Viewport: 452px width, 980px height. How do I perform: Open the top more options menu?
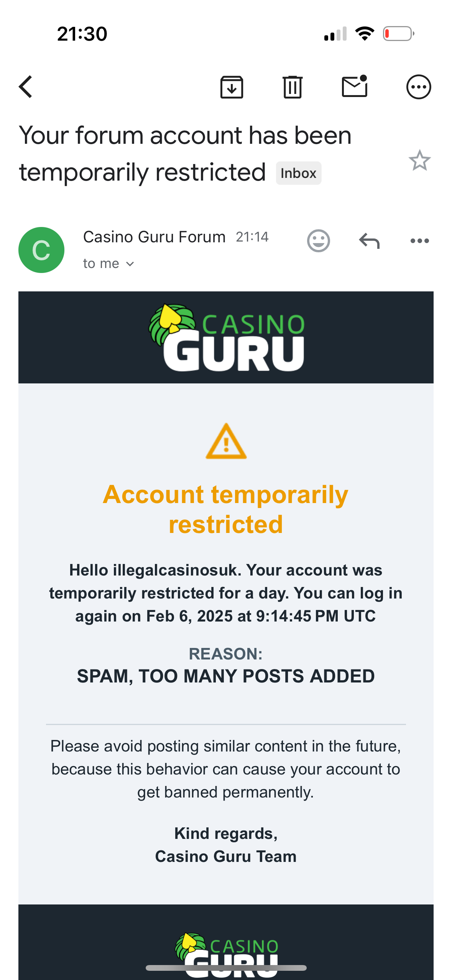tap(418, 87)
